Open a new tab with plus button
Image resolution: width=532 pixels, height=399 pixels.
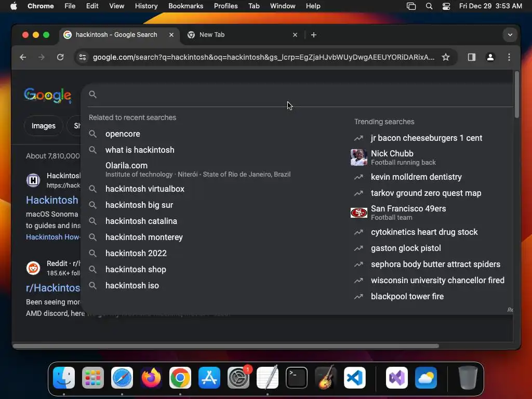click(313, 35)
